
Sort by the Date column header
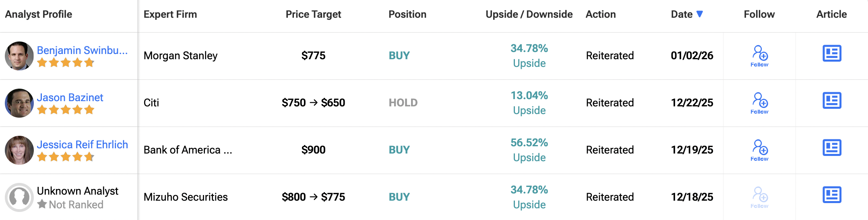pos(682,15)
